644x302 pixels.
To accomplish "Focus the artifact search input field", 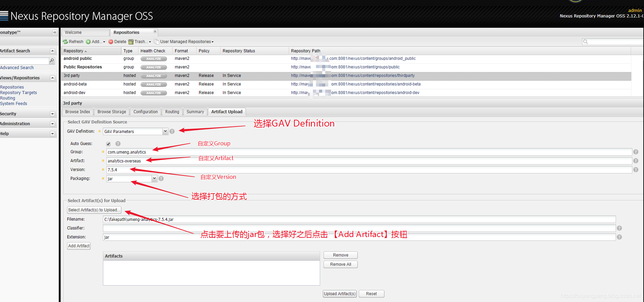I will point(25,61).
